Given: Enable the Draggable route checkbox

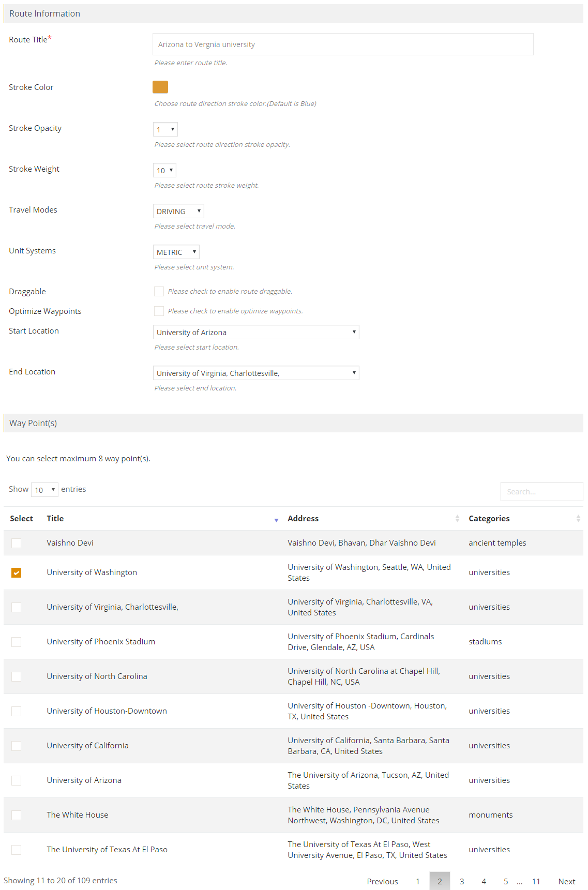Looking at the screenshot, I should click(159, 292).
